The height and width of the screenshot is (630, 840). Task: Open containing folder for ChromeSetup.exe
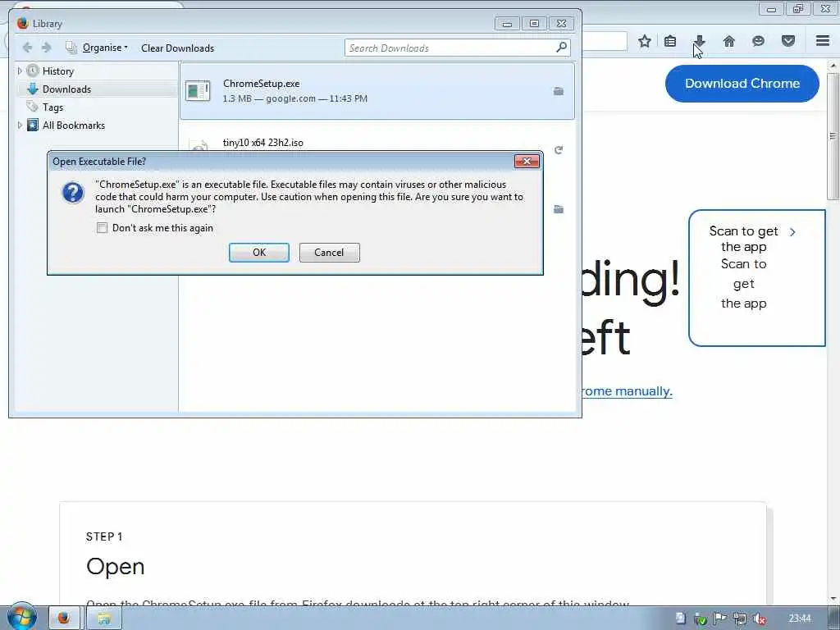click(x=558, y=91)
